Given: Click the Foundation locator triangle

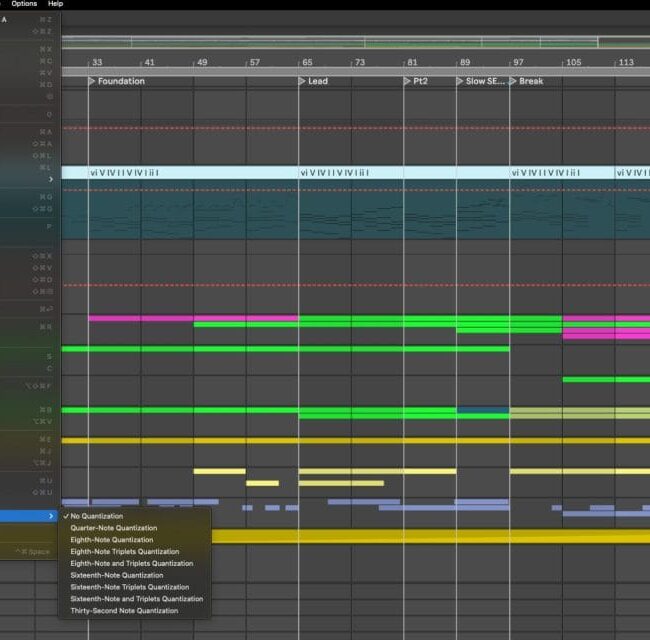Looking at the screenshot, I should 92,81.
